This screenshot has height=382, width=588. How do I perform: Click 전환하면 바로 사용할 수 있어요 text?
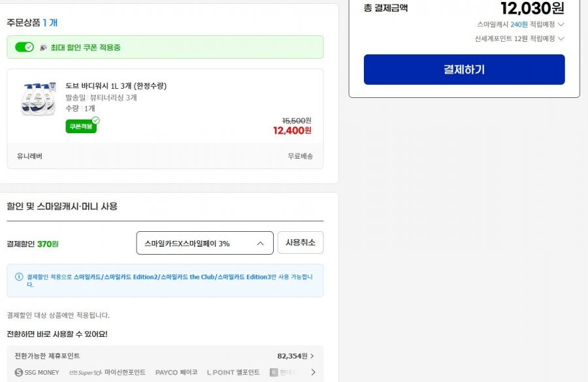(57, 334)
